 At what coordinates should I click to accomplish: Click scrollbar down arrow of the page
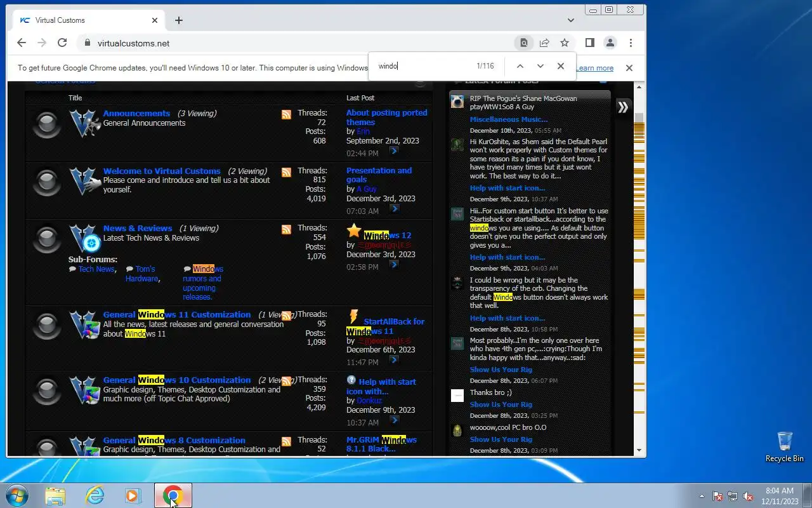click(x=639, y=450)
